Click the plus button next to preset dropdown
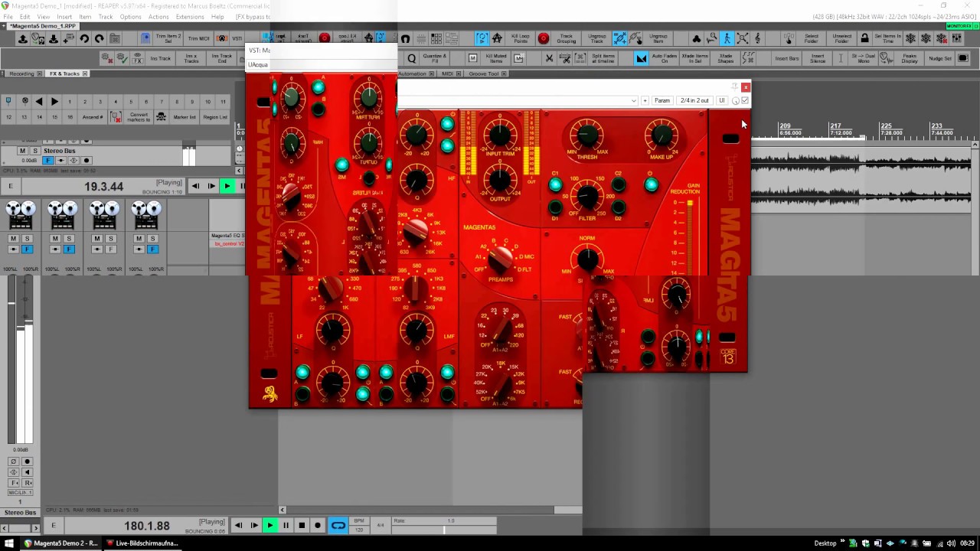Viewport: 980px width, 551px height. pos(645,100)
